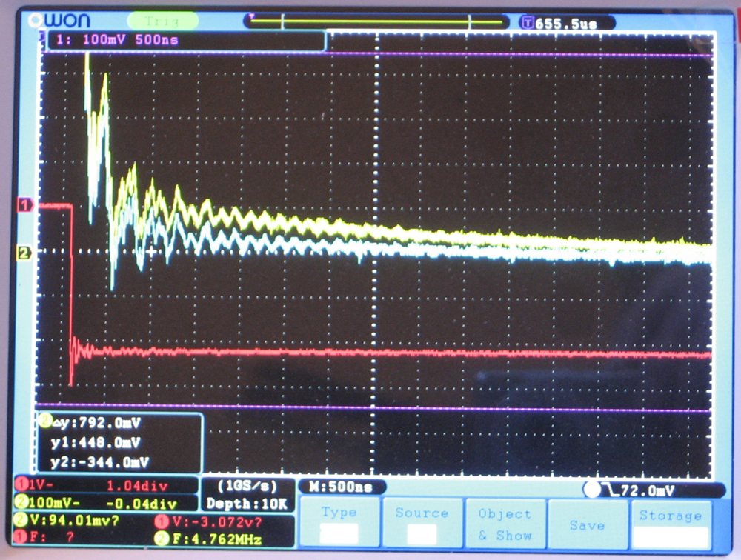Click the Save menu button
The width and height of the screenshot is (741, 560).
(x=587, y=524)
